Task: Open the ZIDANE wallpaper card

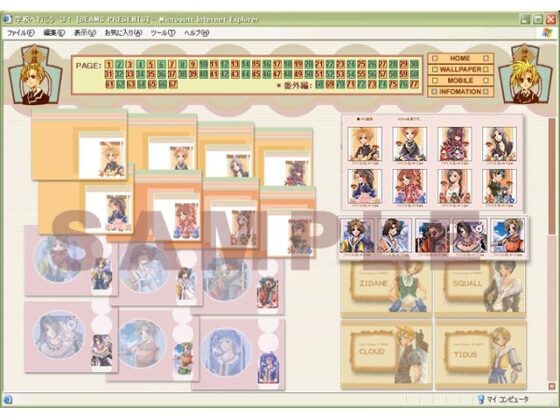Action: [386, 289]
